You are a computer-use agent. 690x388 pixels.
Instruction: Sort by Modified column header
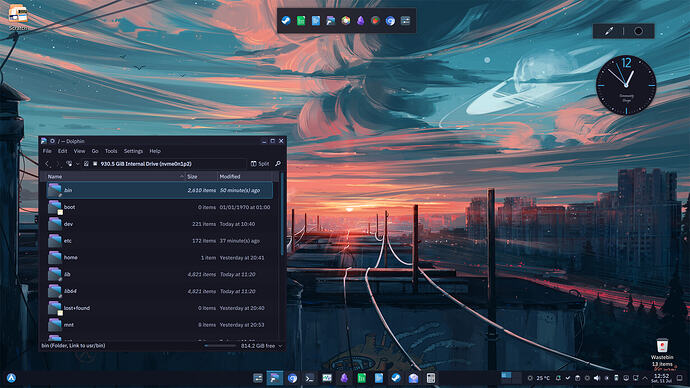(x=245, y=176)
